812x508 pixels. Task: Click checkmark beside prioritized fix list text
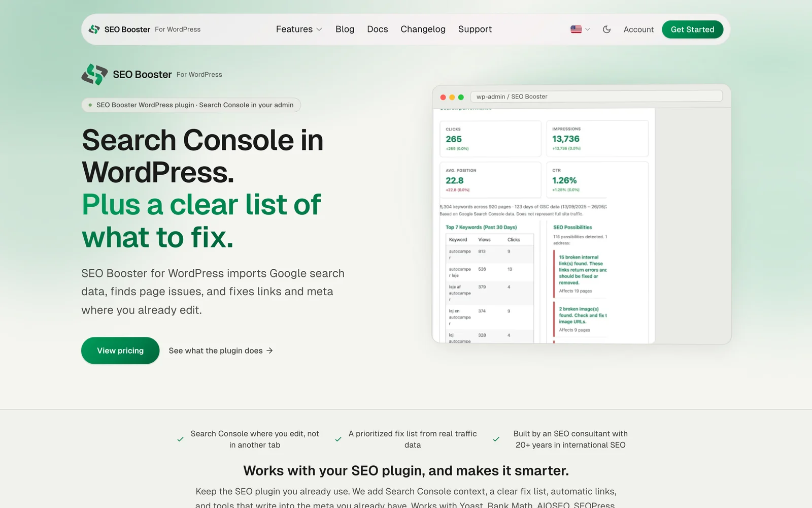point(338,439)
